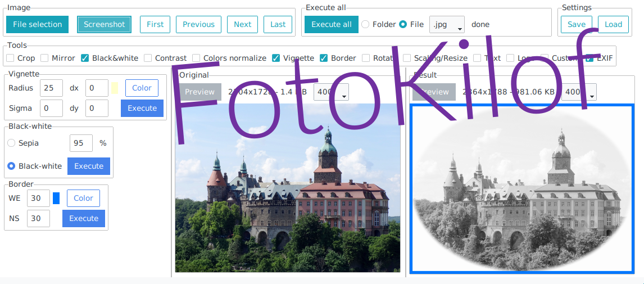The height and width of the screenshot is (284, 644).
Task: Jump to the Last image
Action: coord(278,24)
